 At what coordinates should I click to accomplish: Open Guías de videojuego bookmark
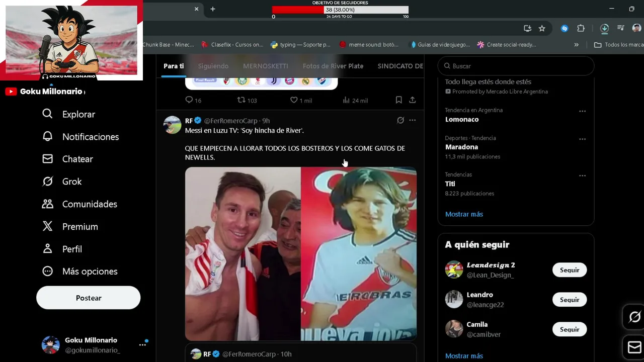tap(440, 45)
